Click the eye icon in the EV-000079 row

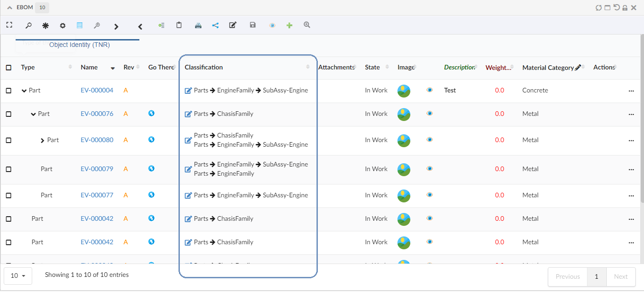[430, 169]
